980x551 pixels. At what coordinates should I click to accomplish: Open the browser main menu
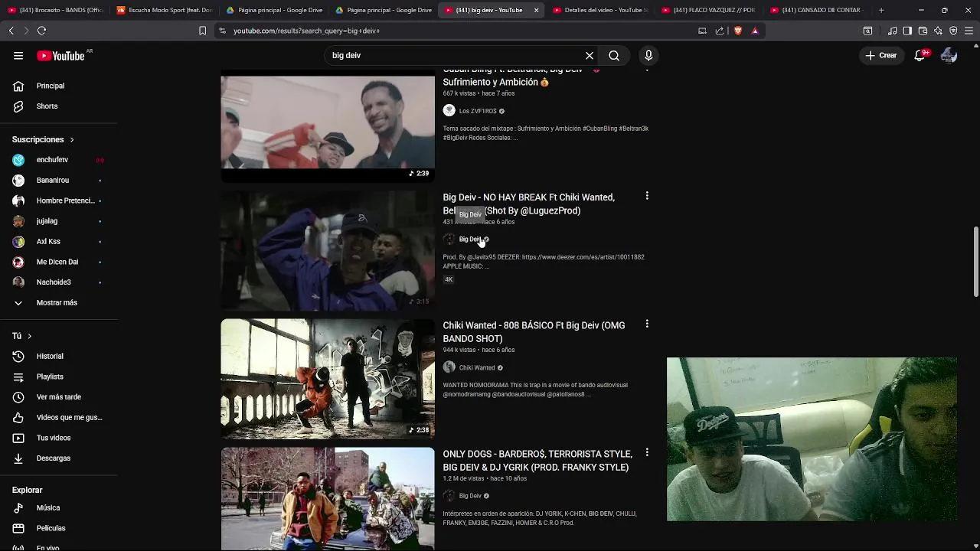point(969,31)
